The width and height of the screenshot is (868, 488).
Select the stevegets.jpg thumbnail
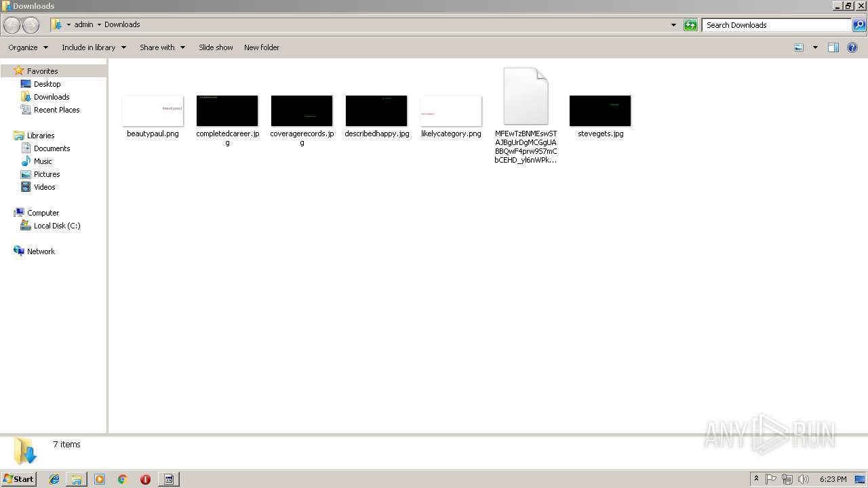[x=600, y=110]
